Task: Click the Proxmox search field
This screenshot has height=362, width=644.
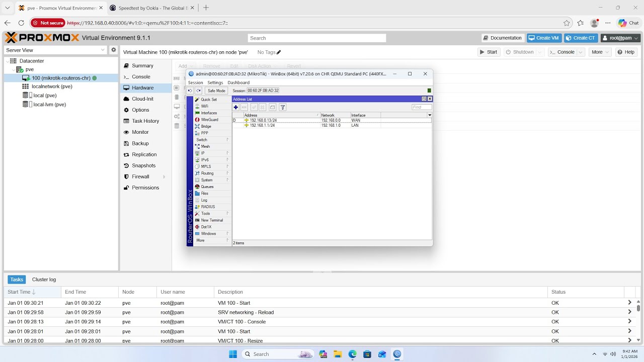Action: click(x=317, y=38)
